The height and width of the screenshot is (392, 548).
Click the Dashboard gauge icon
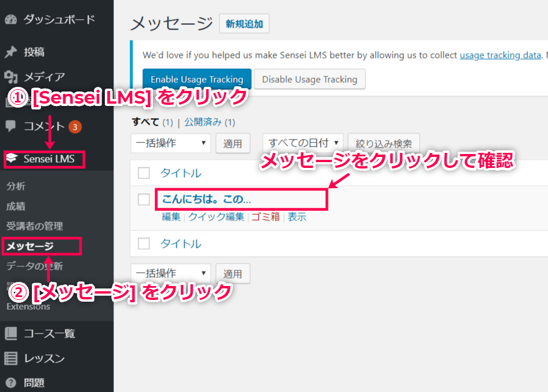tap(11, 20)
